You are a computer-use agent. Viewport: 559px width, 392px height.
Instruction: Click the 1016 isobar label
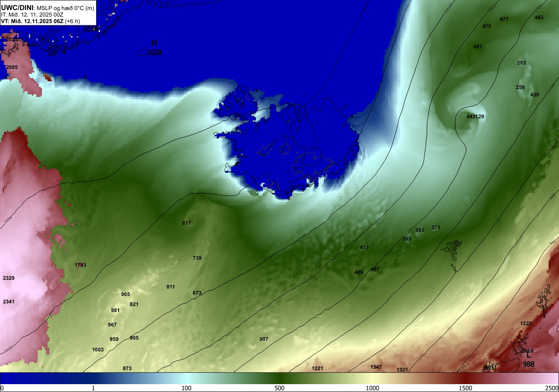[x=448, y=8]
